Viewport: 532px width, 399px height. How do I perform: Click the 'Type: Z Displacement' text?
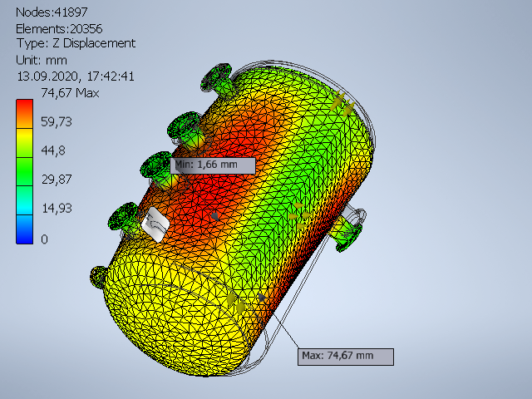tap(76, 43)
